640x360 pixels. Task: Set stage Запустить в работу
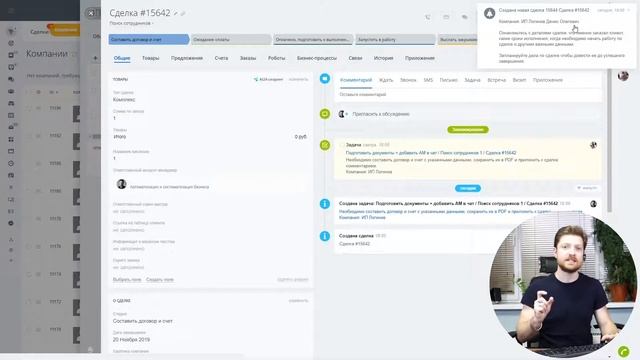pyautogui.click(x=395, y=40)
